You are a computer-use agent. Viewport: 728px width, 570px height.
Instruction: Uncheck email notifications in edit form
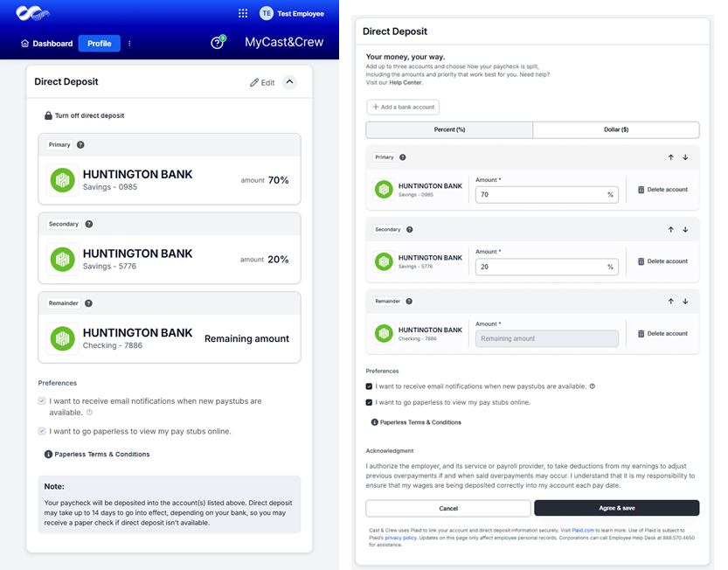(x=369, y=386)
